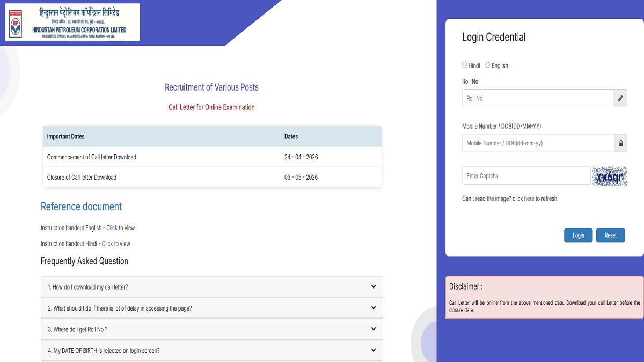Expand the DATE OF BIRTH rejected FAQ
Screen dimensions: 644x362
click(211, 351)
